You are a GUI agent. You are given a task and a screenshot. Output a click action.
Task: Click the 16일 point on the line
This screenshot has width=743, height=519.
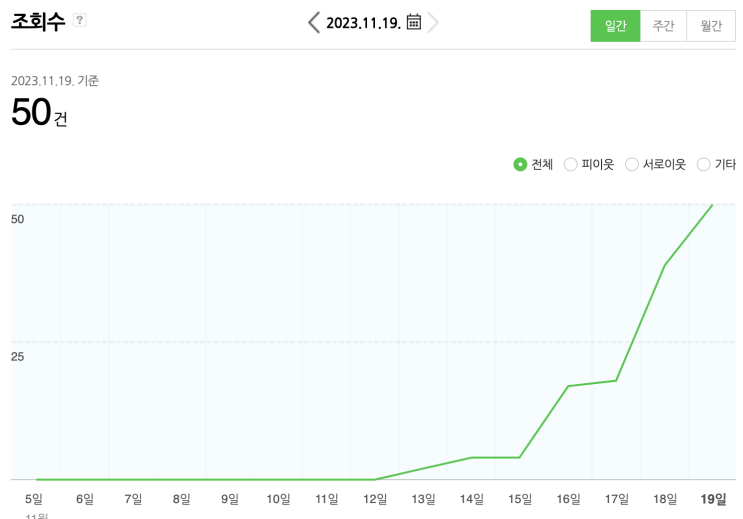tap(568, 386)
